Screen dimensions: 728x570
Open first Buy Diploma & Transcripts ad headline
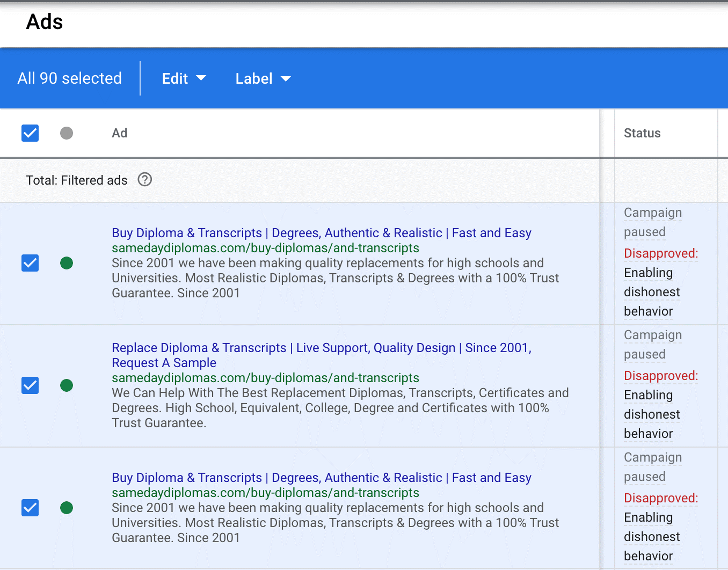321,233
